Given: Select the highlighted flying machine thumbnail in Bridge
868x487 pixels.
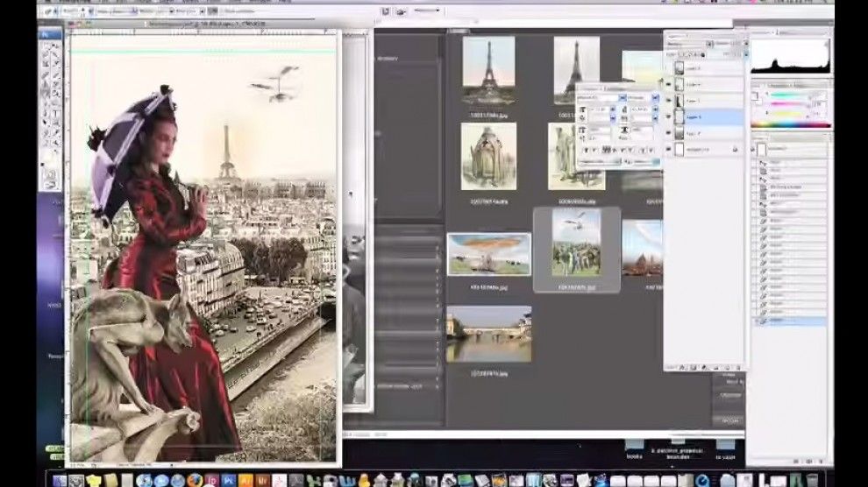Looking at the screenshot, I should [x=576, y=243].
